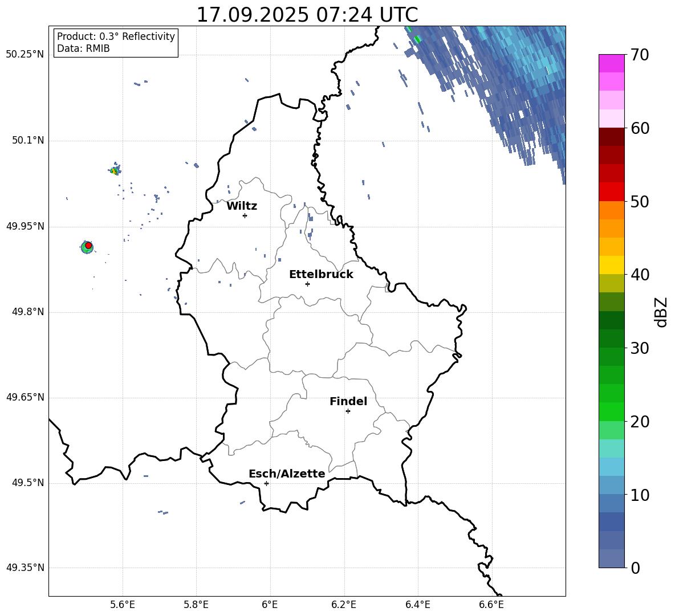Click the colorbar tick label 0

[x=635, y=568]
